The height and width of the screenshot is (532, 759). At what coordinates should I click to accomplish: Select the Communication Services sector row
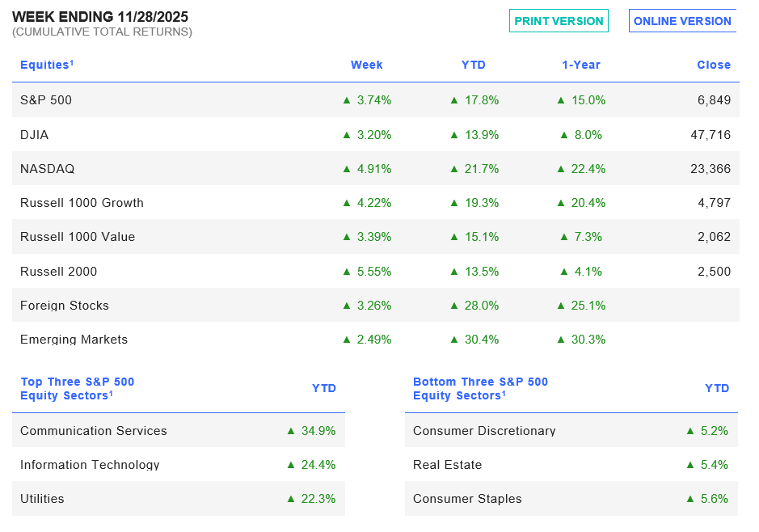coord(179,430)
